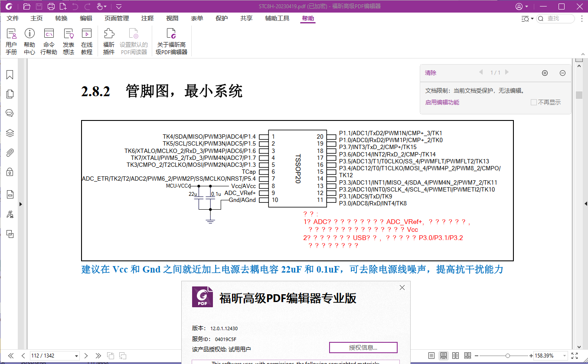Check the Don't show again (不再显示) checkbox
Image resolution: width=588 pixels, height=364 pixels.
534,102
